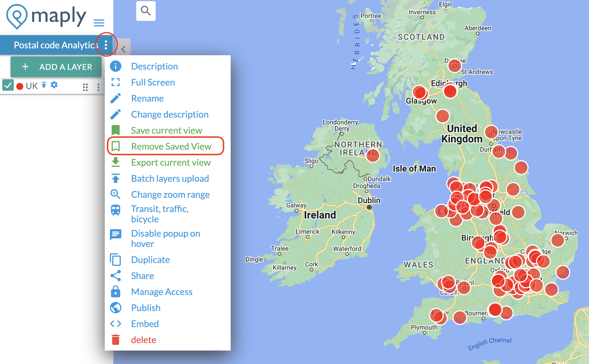Click the UK layer upload arrow icon
Screen dimensions: 589x364
tap(44, 85)
